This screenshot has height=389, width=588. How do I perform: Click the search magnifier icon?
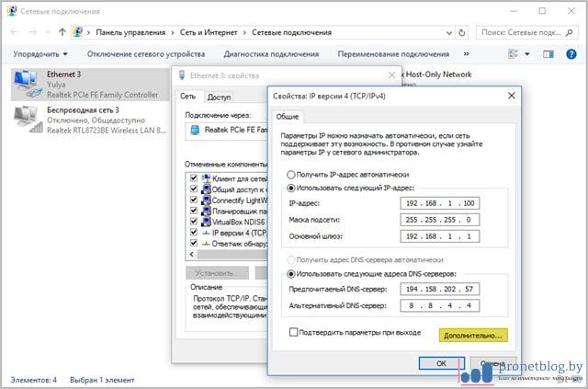pyautogui.click(x=570, y=33)
